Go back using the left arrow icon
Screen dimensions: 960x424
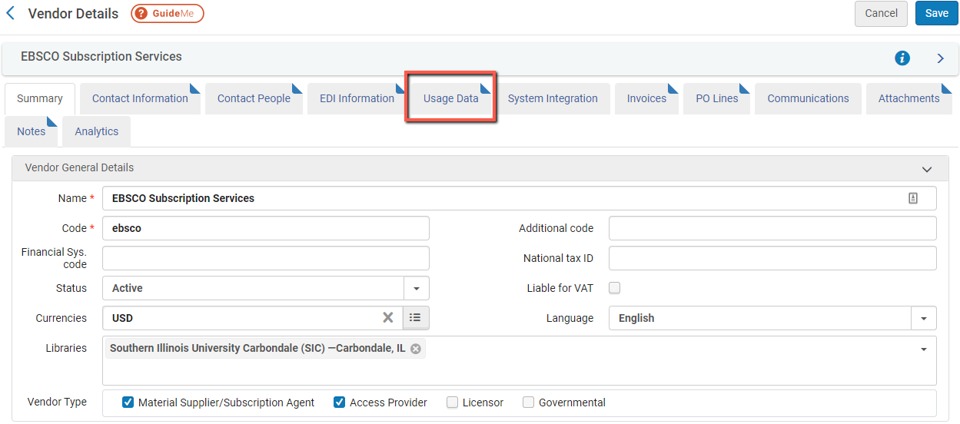pyautogui.click(x=10, y=13)
